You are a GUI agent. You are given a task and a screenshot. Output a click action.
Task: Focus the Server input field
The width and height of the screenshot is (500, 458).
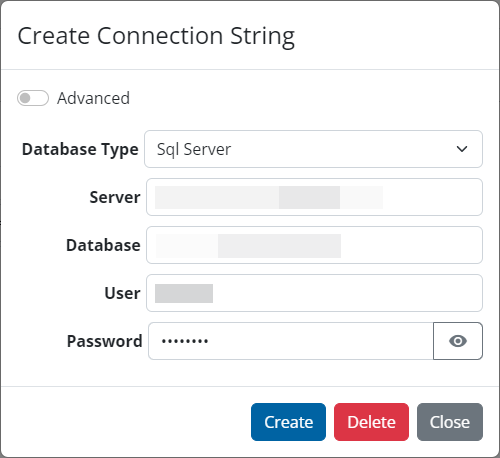(x=314, y=197)
